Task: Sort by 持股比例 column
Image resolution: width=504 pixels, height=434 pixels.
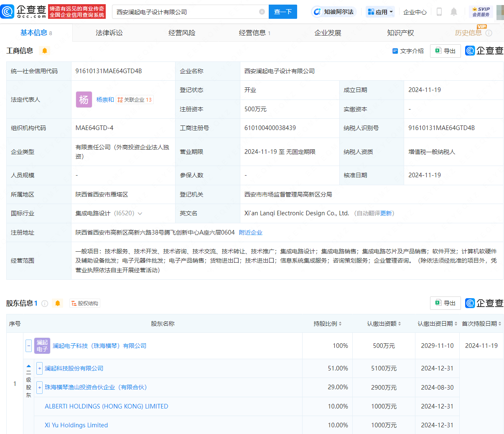Action: point(328,324)
